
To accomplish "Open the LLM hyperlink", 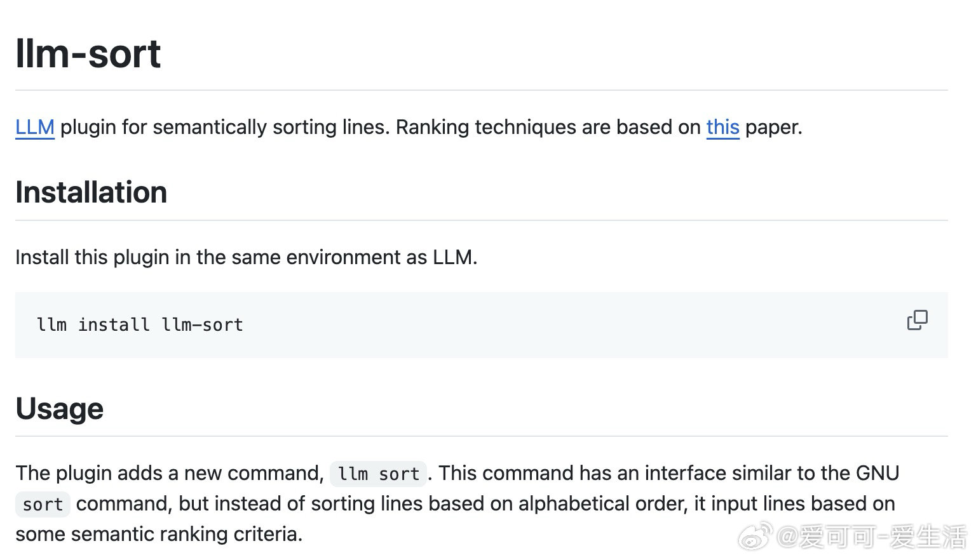I will click(35, 127).
